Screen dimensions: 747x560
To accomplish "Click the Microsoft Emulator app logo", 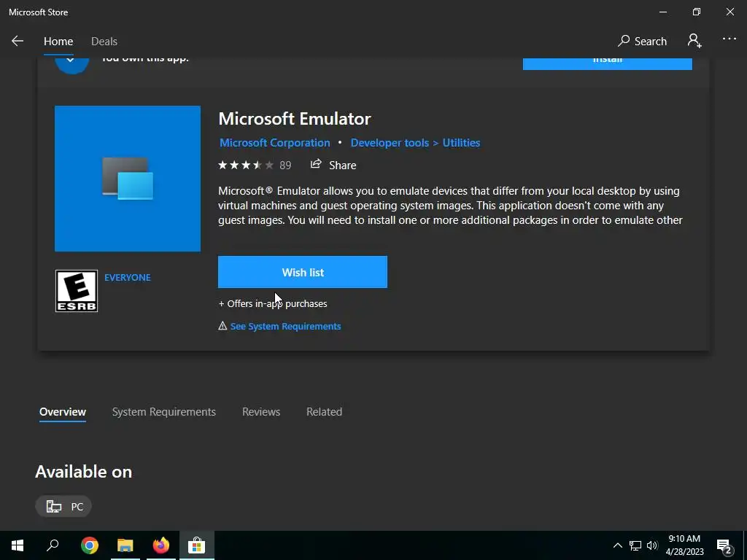I will 128,179.
